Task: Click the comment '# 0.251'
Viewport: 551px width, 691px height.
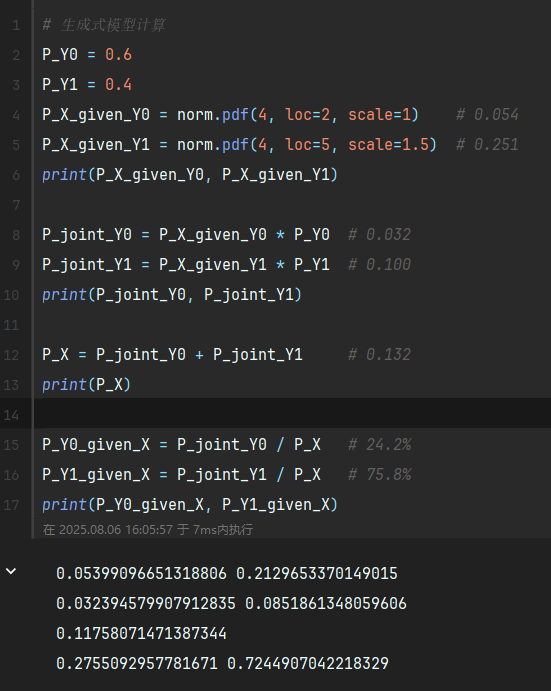Action: pos(487,145)
